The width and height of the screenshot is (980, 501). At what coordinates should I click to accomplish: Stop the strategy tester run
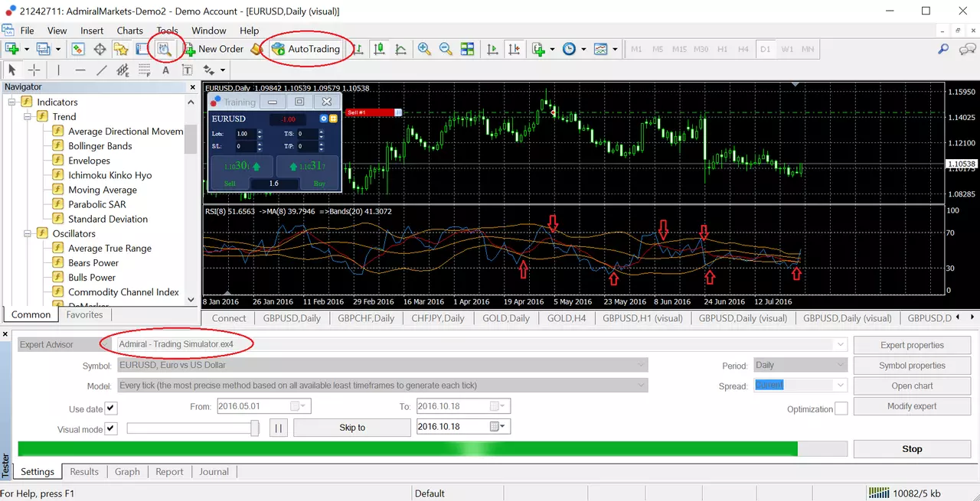(x=912, y=449)
